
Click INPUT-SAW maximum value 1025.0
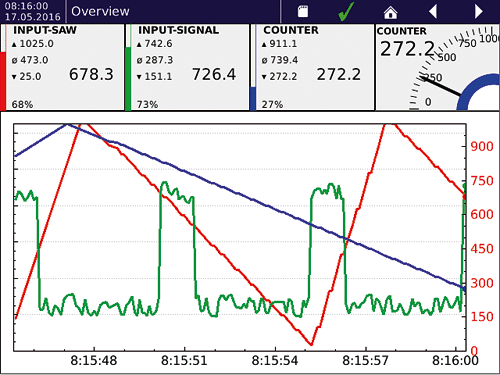(36, 44)
